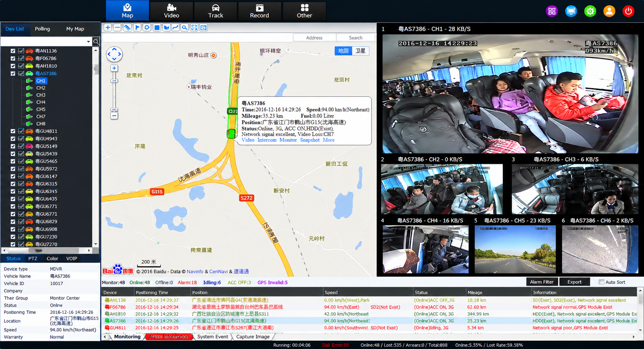The height and width of the screenshot is (349, 644).
Task: Select channel CH3 in device tree
Action: (41, 95)
